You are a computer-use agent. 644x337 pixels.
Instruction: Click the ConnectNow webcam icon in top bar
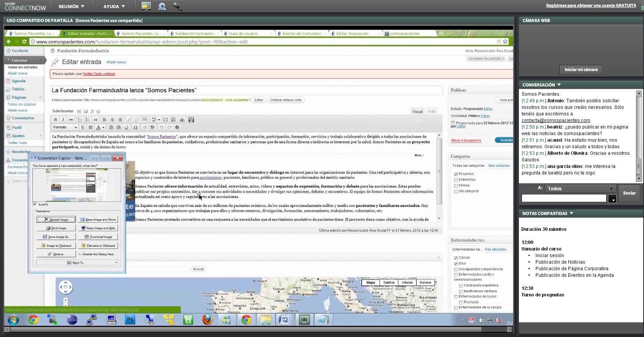162,6
